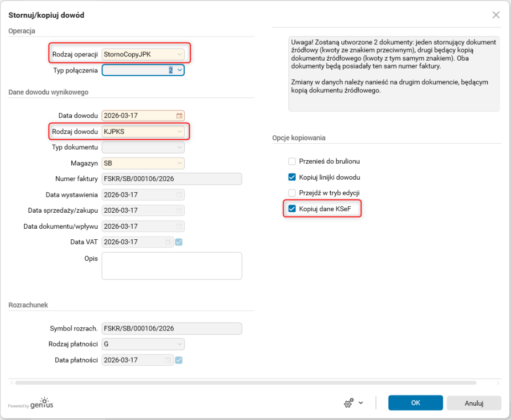Open calendar icon for Data dokumentu/wpływu
This screenshot has height=420, width=511.
click(x=179, y=227)
